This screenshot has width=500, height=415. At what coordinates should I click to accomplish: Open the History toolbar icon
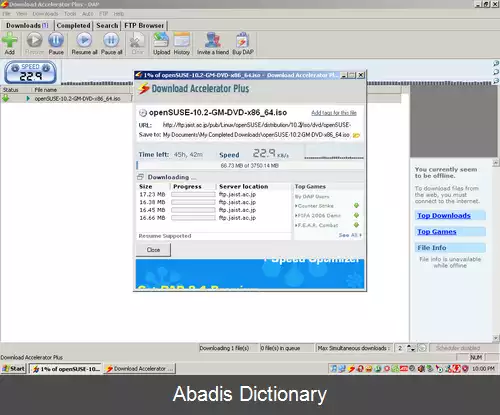click(182, 40)
